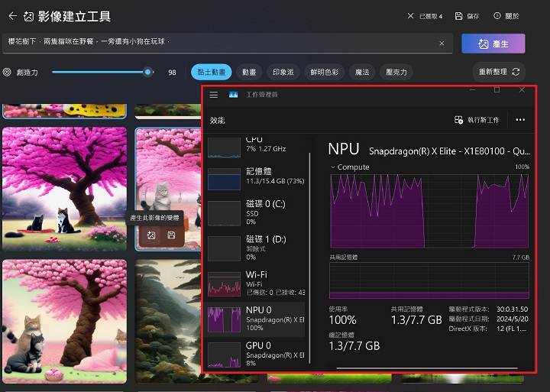Click the Task Manager app icon in the title bar
Image resolution: width=550 pixels, height=392 pixels.
tap(233, 95)
